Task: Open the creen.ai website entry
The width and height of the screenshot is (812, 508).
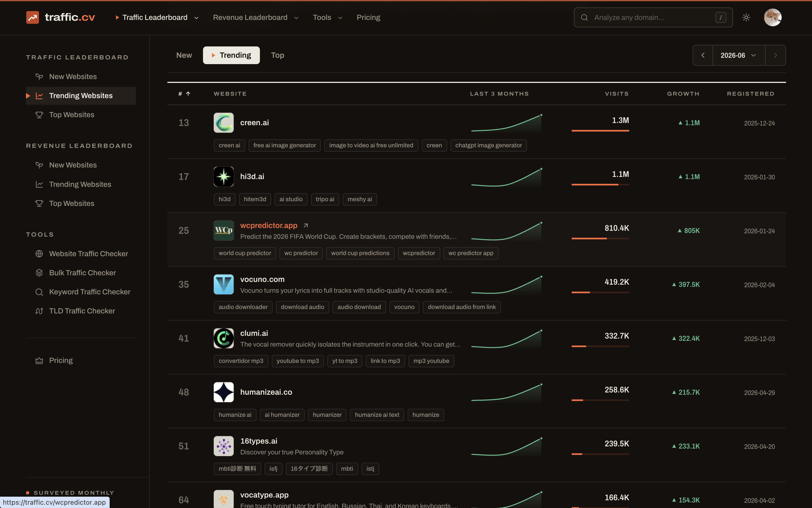Action: pos(254,123)
